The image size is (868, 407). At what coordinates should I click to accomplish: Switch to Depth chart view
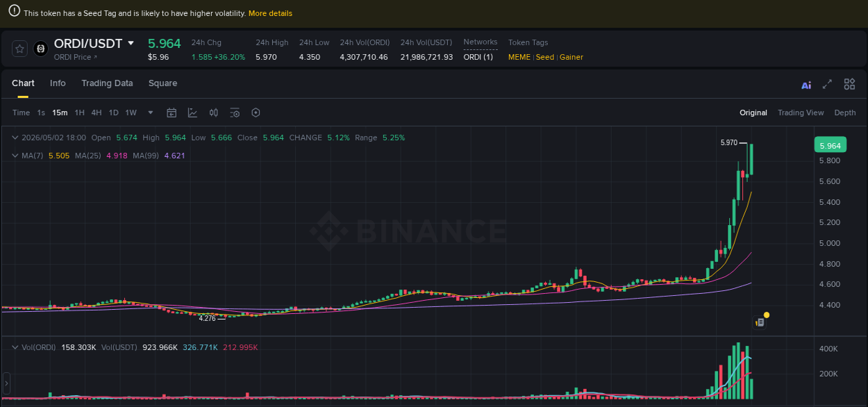[845, 113]
